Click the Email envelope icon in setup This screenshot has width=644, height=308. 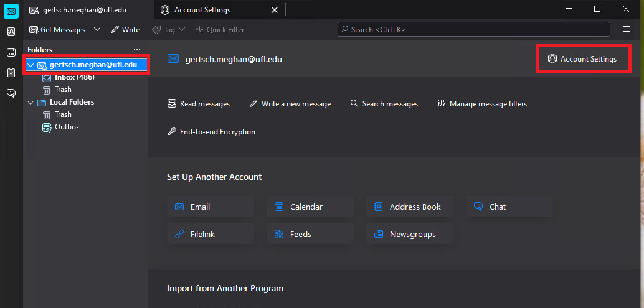click(x=179, y=207)
